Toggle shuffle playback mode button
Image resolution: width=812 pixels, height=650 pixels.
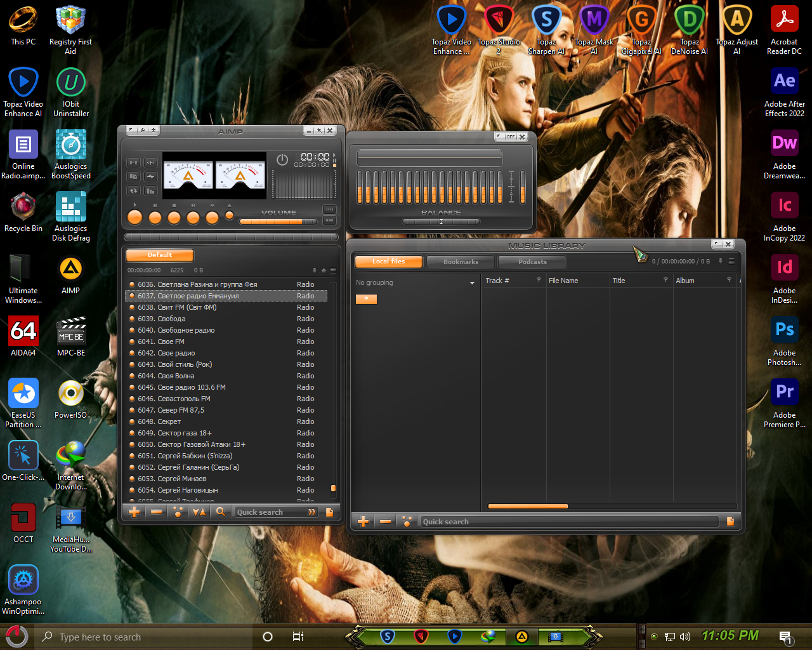tap(133, 176)
